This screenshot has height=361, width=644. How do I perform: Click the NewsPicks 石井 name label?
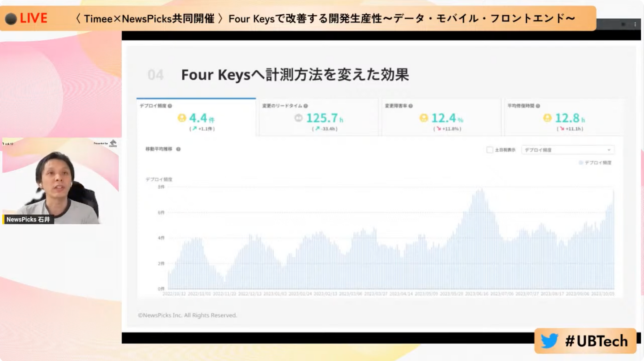tap(29, 220)
